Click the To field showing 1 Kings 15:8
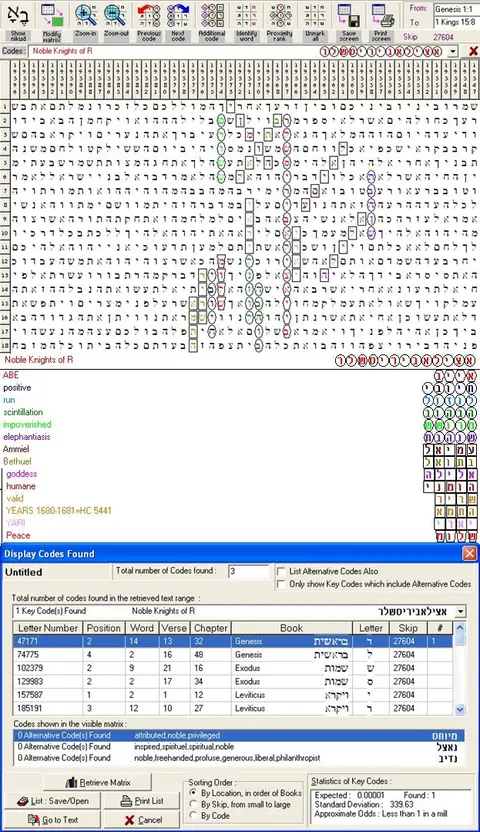 point(456,22)
